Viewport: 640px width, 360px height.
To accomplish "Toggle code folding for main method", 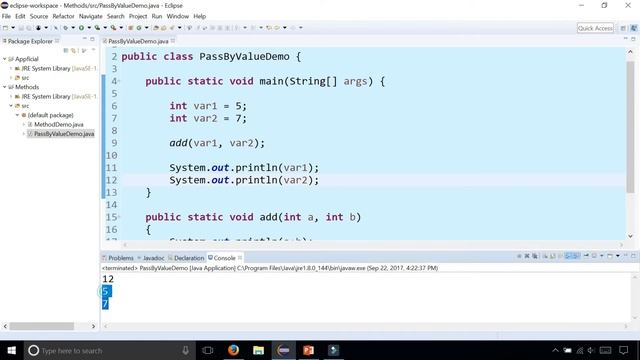I will 119,81.
